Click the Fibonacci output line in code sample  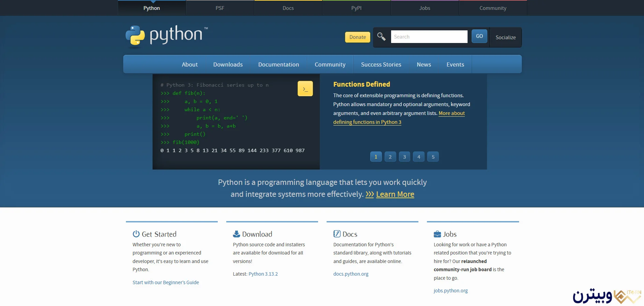232,150
